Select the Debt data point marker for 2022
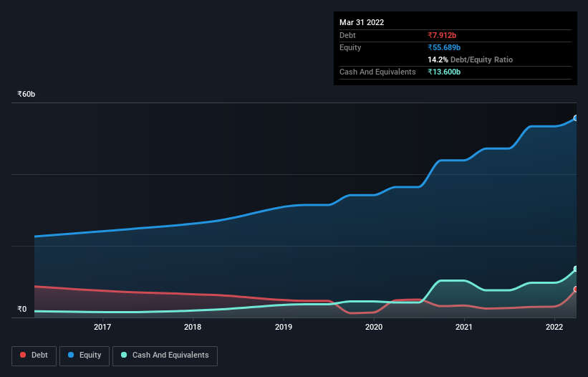588x377 pixels. coord(576,290)
